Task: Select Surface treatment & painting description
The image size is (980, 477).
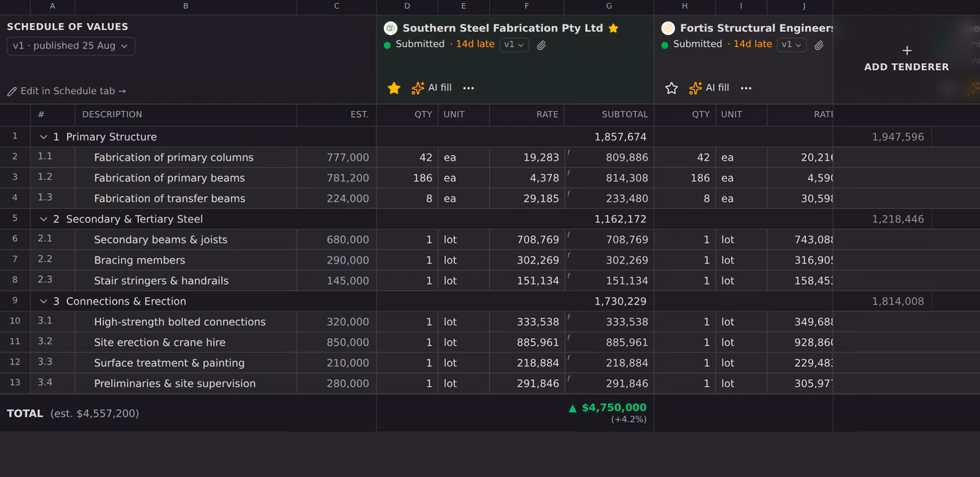Action: (170, 363)
